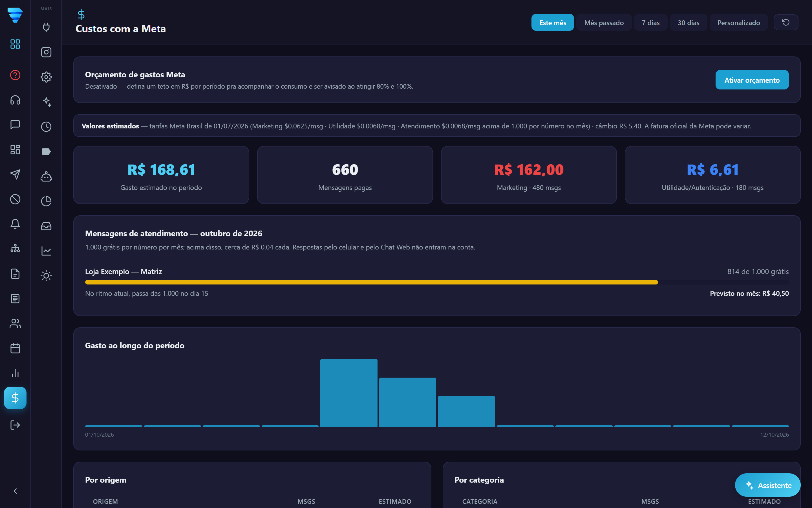Click the Previsto no mês: R$ 40,50 text

pyautogui.click(x=749, y=293)
